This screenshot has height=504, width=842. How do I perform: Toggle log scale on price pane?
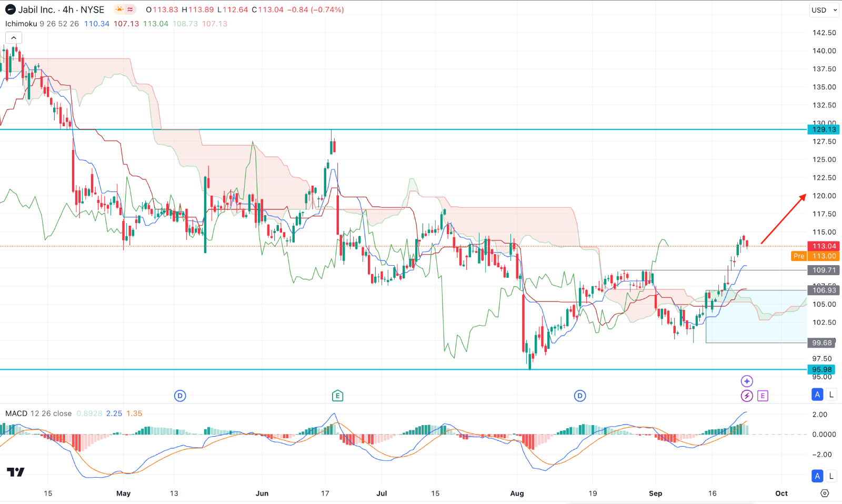tap(831, 394)
